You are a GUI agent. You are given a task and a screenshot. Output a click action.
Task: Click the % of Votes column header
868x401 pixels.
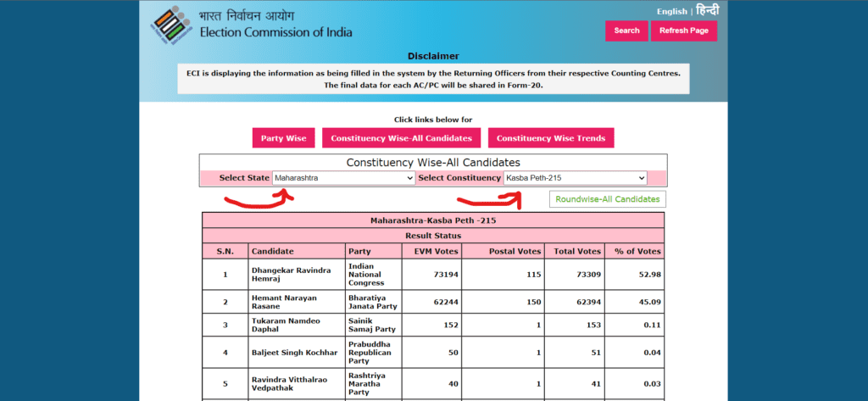coord(634,251)
